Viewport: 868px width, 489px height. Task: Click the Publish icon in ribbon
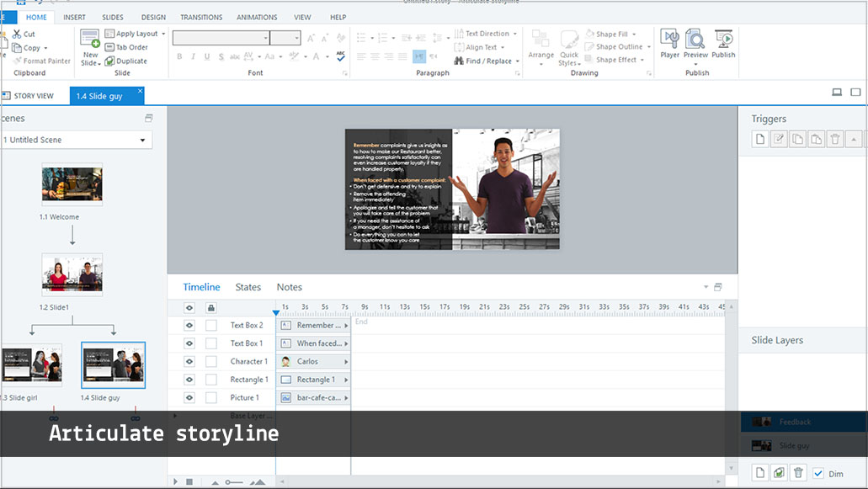723,44
